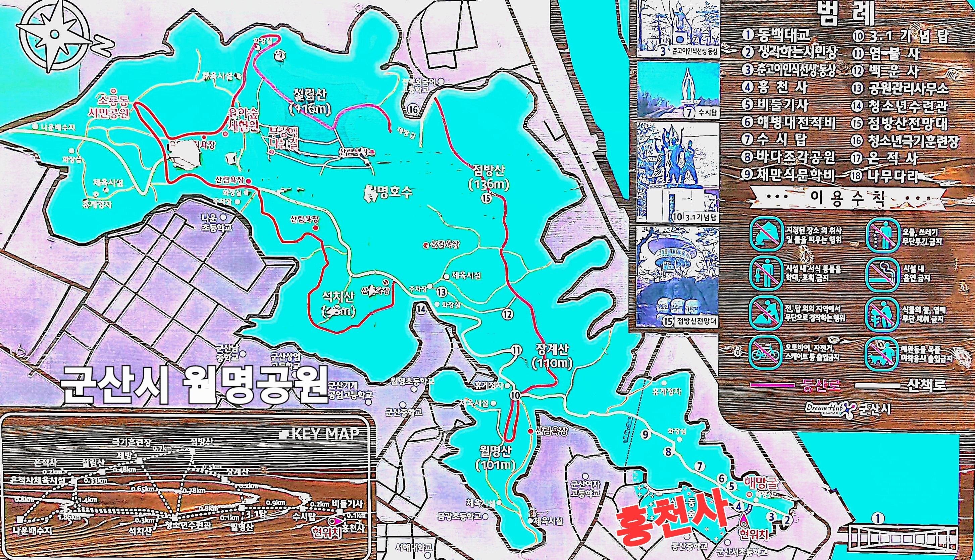The width and height of the screenshot is (975, 560).
Task: Click the no-bicycles prohibition icon
Action: pos(765,352)
